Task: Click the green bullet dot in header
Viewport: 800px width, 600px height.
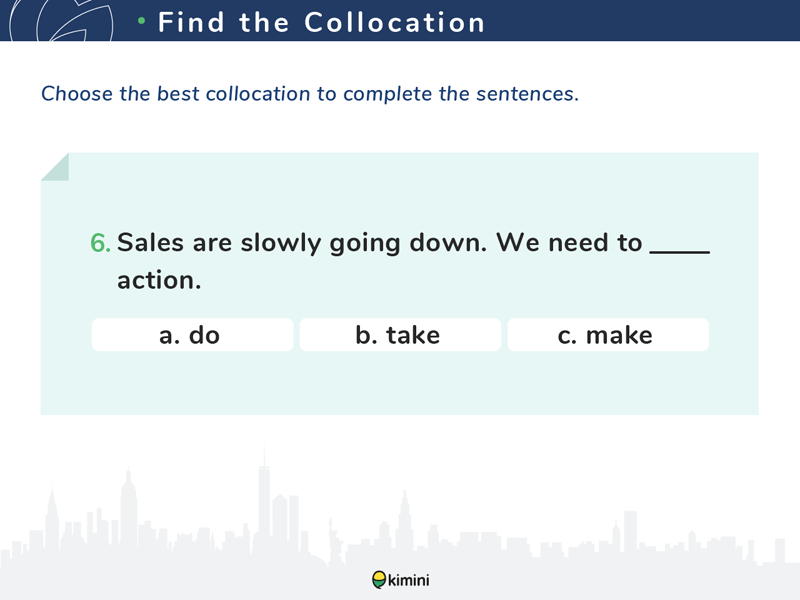Action: coord(142,21)
